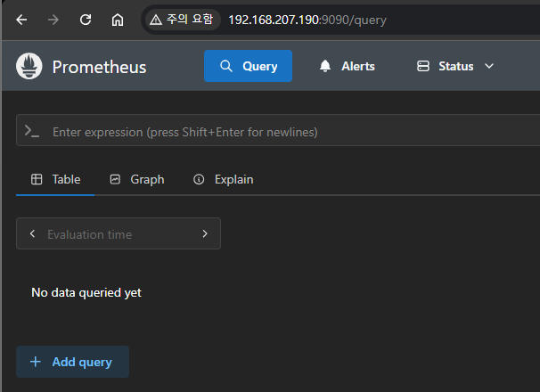Click the bell icon beside Alerts

(325, 66)
